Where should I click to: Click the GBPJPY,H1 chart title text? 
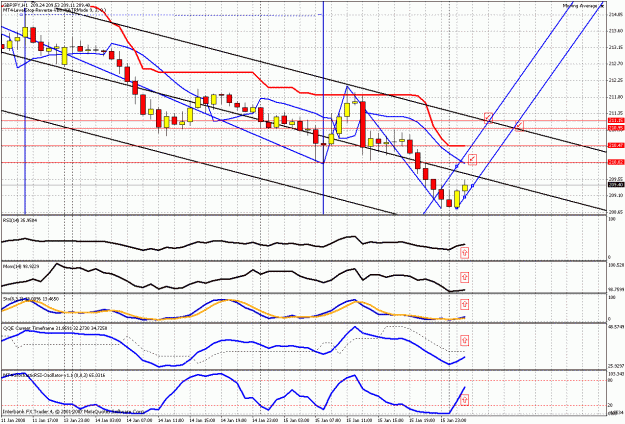15,6
